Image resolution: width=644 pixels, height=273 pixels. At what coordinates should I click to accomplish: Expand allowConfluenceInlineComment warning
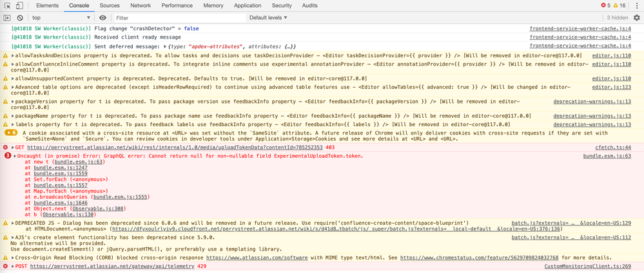[13, 64]
